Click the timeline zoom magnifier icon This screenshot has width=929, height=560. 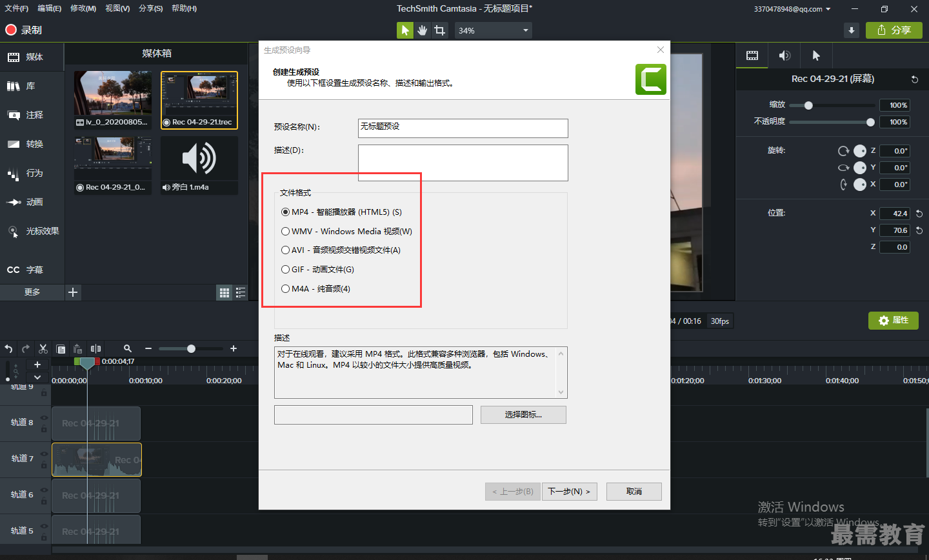click(x=128, y=348)
